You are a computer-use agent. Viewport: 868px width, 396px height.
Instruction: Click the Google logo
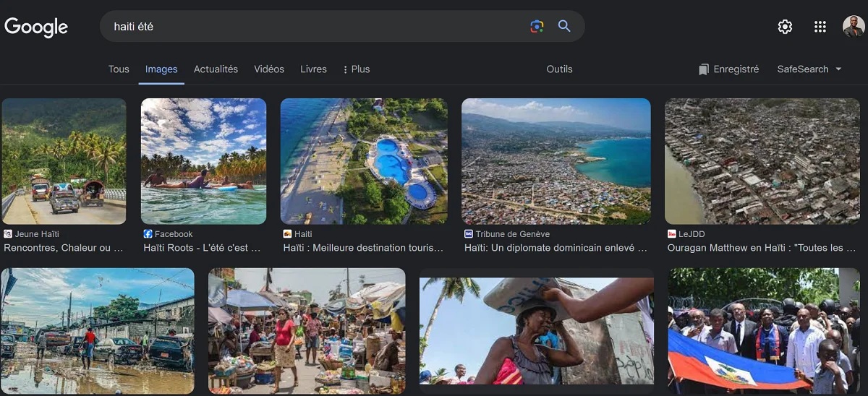(x=36, y=27)
